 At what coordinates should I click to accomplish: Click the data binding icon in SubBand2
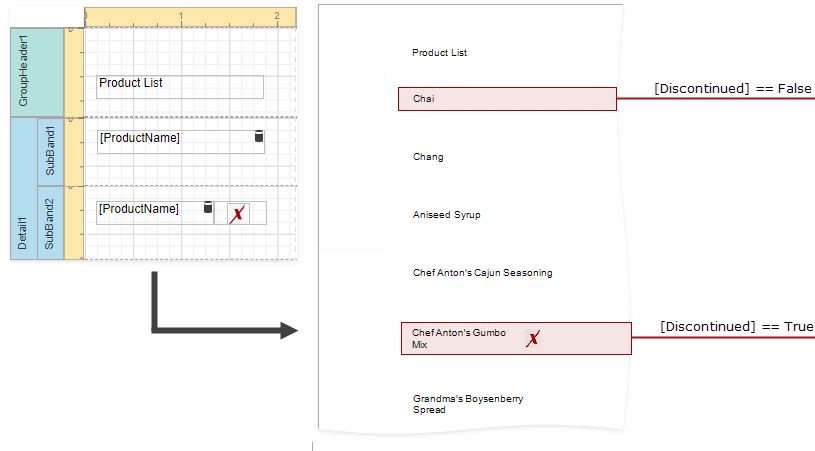[208, 207]
